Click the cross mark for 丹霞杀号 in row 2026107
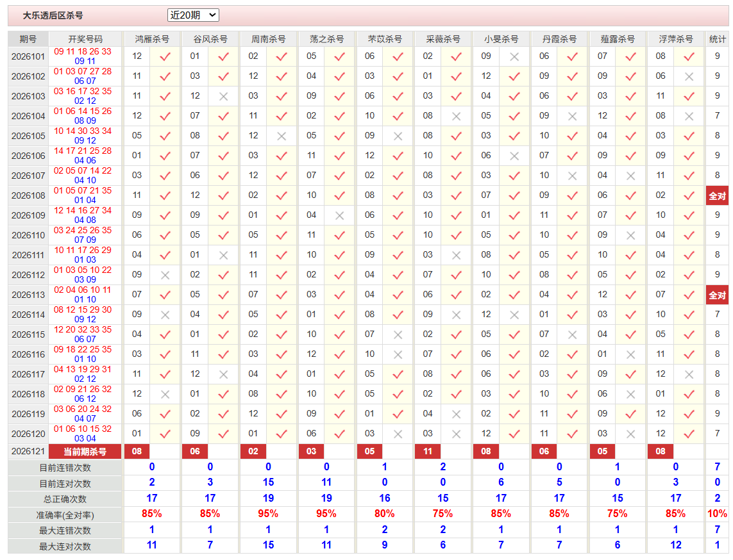The image size is (733, 560). click(572, 176)
